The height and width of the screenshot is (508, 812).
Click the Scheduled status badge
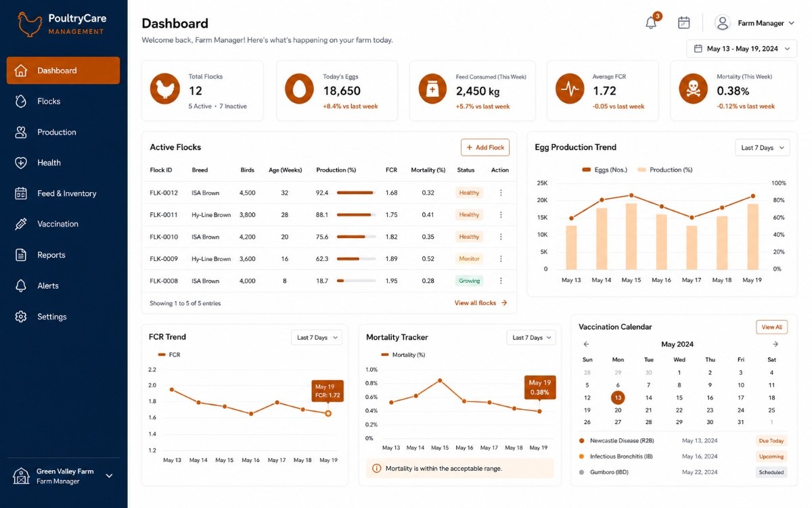(x=771, y=472)
